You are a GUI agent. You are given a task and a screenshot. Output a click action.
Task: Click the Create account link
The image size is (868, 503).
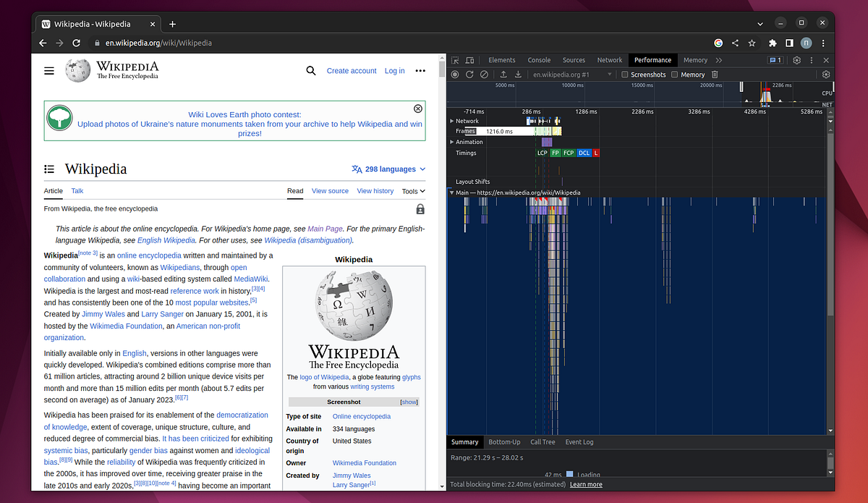pos(352,71)
